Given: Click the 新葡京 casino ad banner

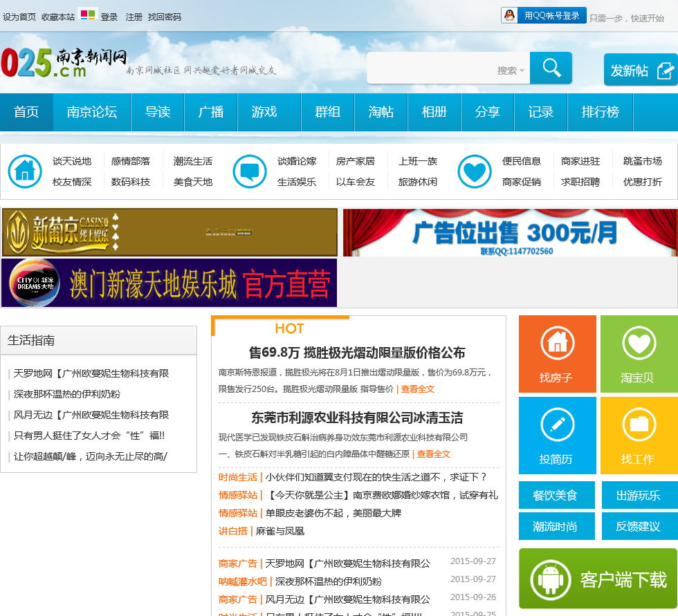Looking at the screenshot, I should [x=169, y=232].
